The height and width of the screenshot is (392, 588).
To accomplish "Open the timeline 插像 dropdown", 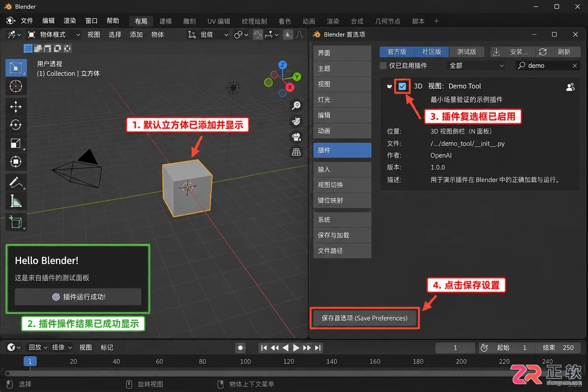I will [61, 348].
